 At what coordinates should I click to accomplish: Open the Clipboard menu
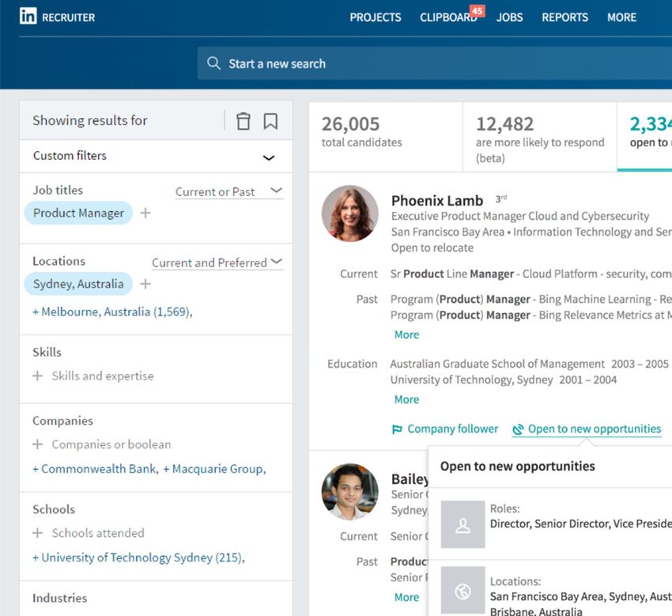pyautogui.click(x=448, y=17)
